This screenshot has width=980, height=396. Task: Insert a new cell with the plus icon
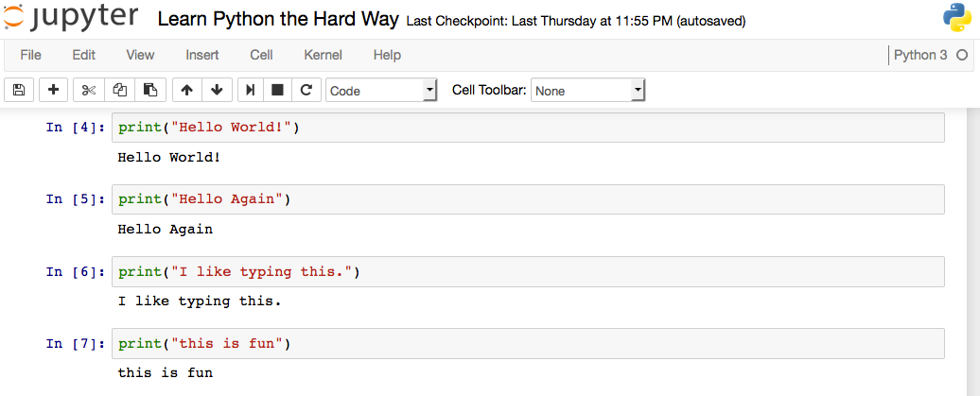(53, 90)
